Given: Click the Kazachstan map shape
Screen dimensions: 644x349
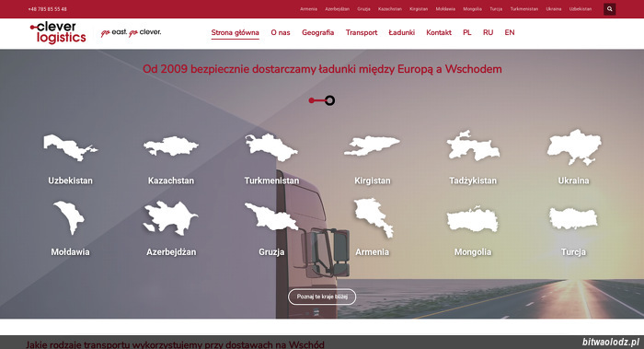Looking at the screenshot, I should point(171,145).
